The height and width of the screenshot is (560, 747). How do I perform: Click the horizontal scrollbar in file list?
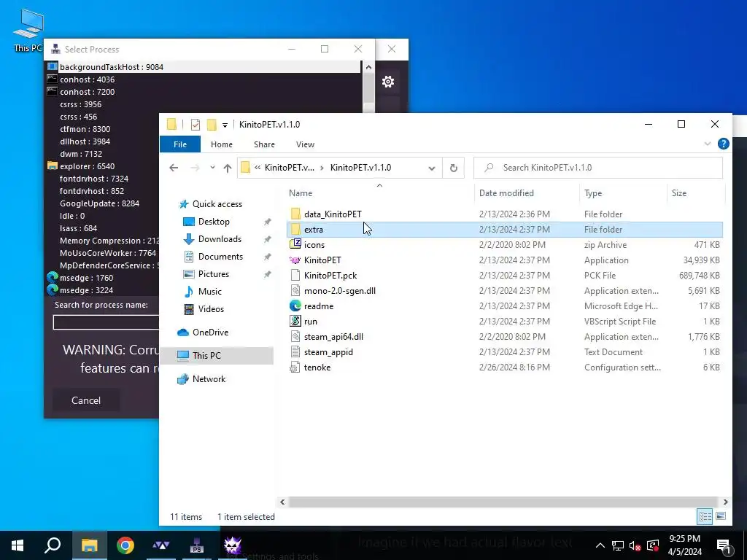503,502
